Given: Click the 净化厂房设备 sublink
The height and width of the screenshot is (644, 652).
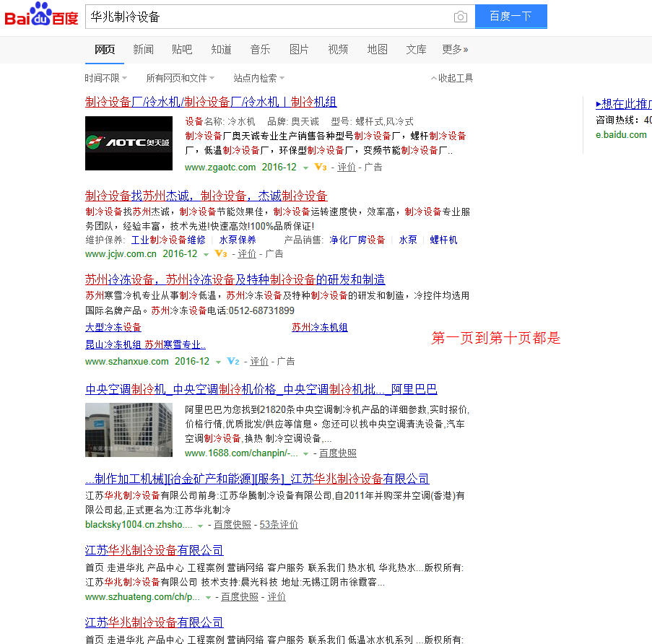Looking at the screenshot, I should (357, 240).
